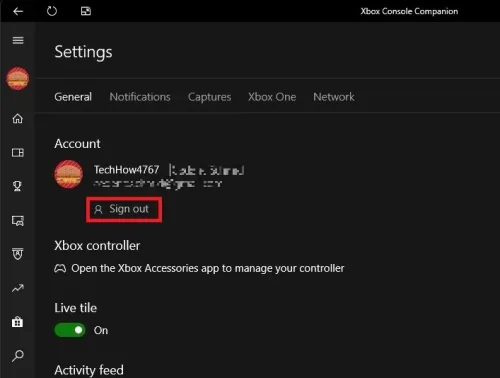Click the controller icon beside Accessories link
This screenshot has width=500, height=378.
60,268
